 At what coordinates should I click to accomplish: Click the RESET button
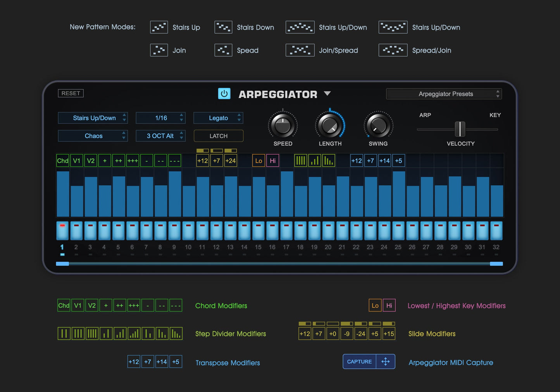71,93
